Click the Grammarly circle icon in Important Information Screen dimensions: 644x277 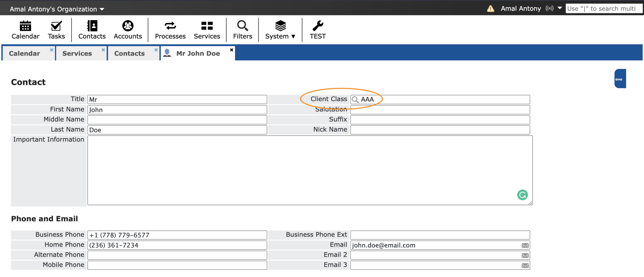click(x=522, y=195)
